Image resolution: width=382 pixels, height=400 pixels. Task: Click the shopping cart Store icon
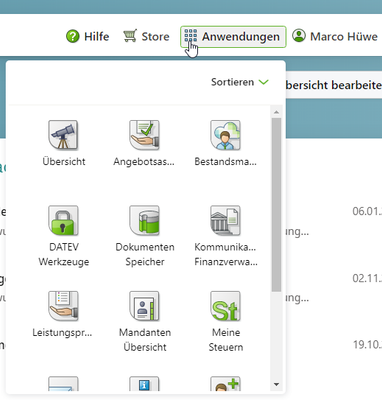[130, 36]
